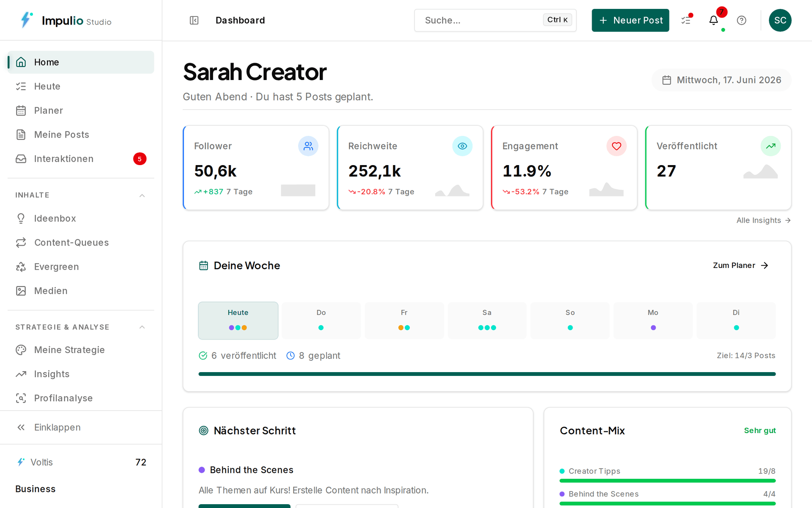Open the Follower stat card
This screenshot has width=812, height=508.
(x=256, y=168)
